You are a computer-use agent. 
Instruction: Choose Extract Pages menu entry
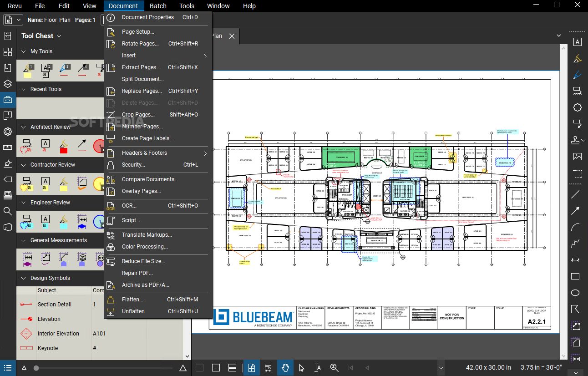[x=158, y=67]
